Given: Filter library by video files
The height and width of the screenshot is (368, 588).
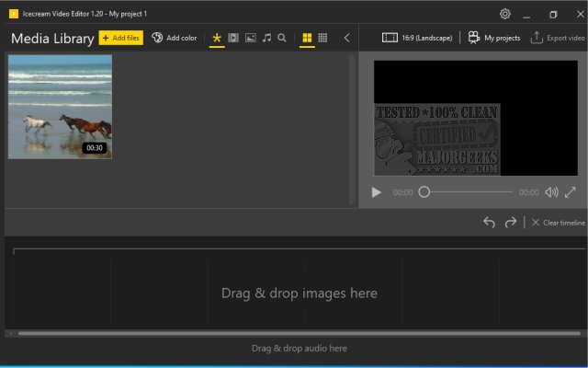Looking at the screenshot, I should click(x=233, y=38).
